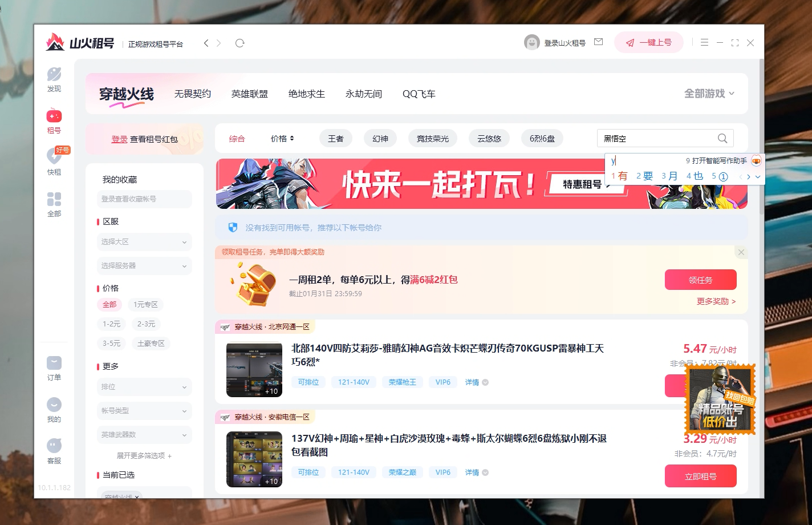This screenshot has height=525, width=812.
Task: Open the 137V幻神 listing thumbnail
Action: [254, 459]
